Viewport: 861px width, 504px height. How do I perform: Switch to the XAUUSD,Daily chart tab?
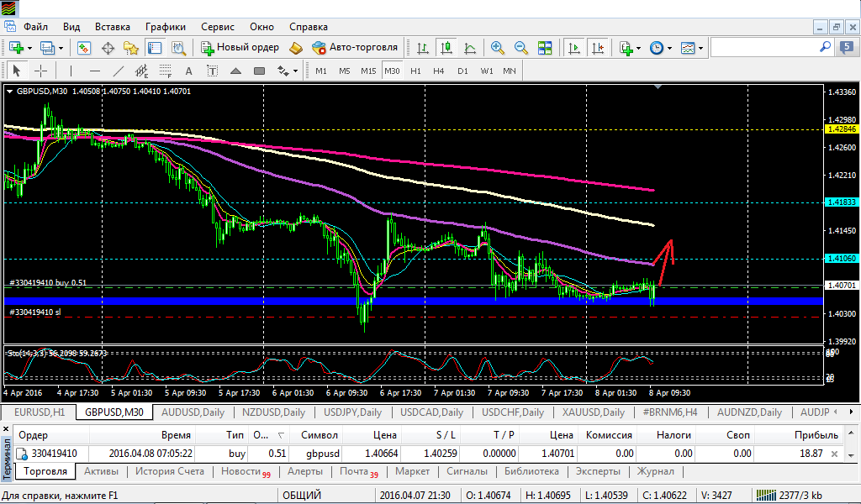point(593,412)
